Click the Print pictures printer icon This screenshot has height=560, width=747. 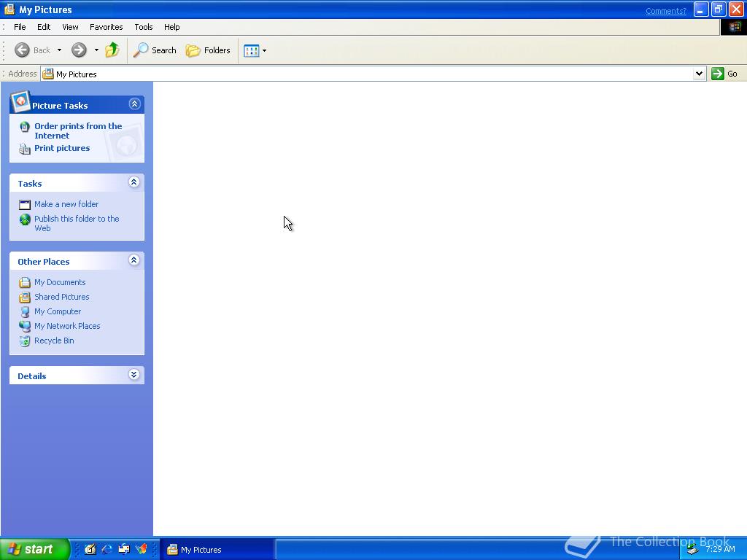pos(25,149)
